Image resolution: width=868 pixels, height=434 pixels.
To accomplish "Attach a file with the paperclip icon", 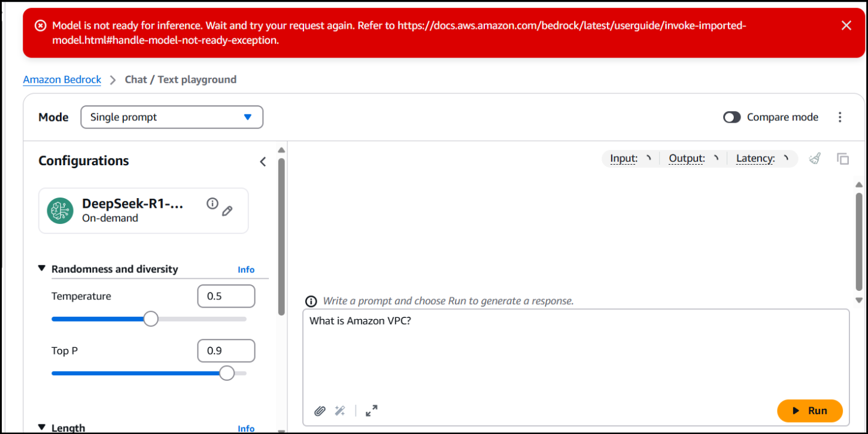I will pos(320,411).
